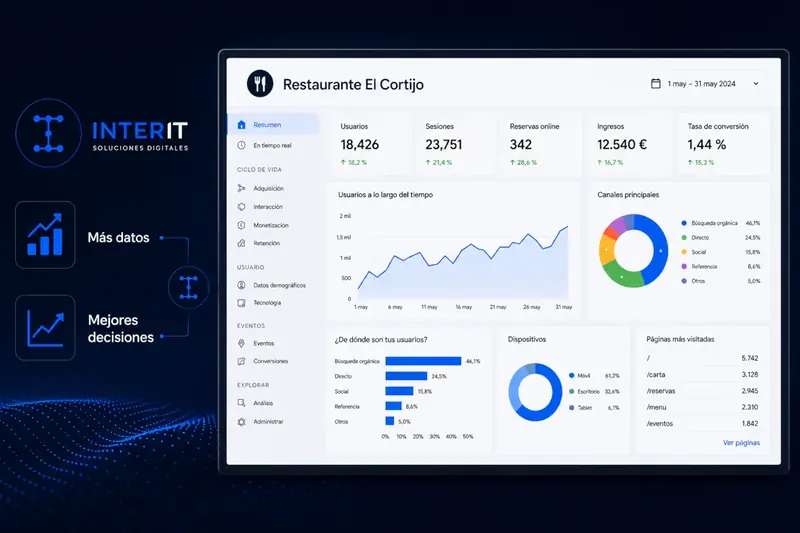The height and width of the screenshot is (533, 800).
Task: Click the Mejores decisiones line chart icon
Action: coord(45,328)
